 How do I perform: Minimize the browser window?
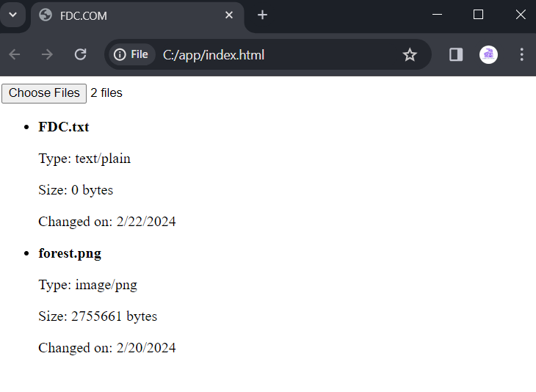click(437, 15)
